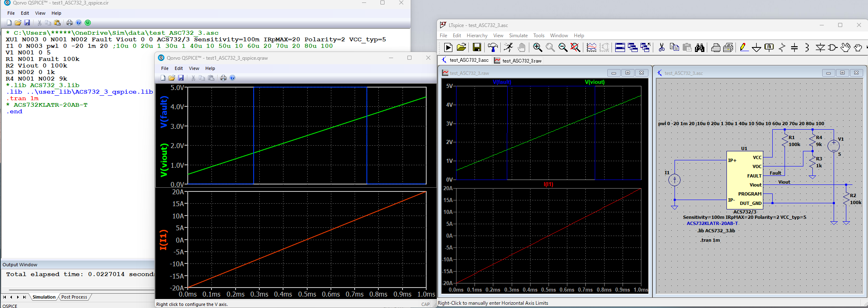This screenshot has height=308, width=868.
Task: Click the waveform autorange icon in LTspice
Action: [591, 47]
